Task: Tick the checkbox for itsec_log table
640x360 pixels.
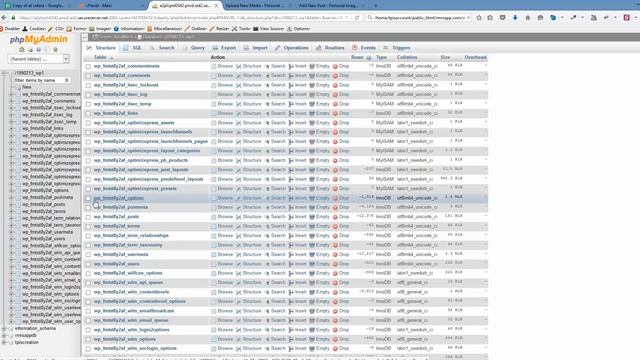Action: [88, 95]
